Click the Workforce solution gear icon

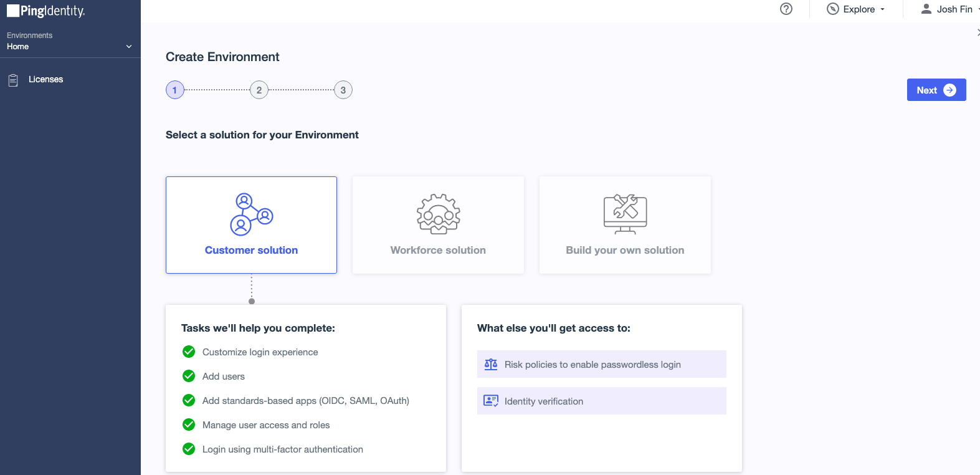point(439,214)
